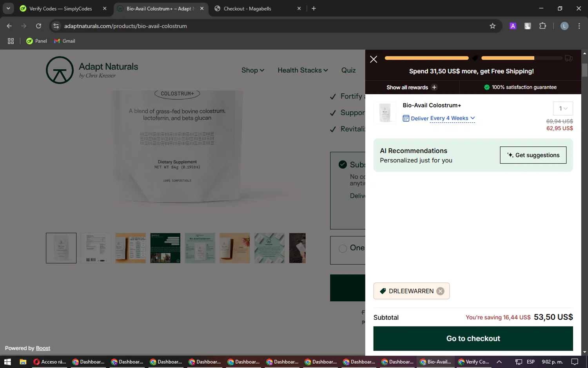Open a new browser tab
Screen dimensions: 588x368
[314, 9]
